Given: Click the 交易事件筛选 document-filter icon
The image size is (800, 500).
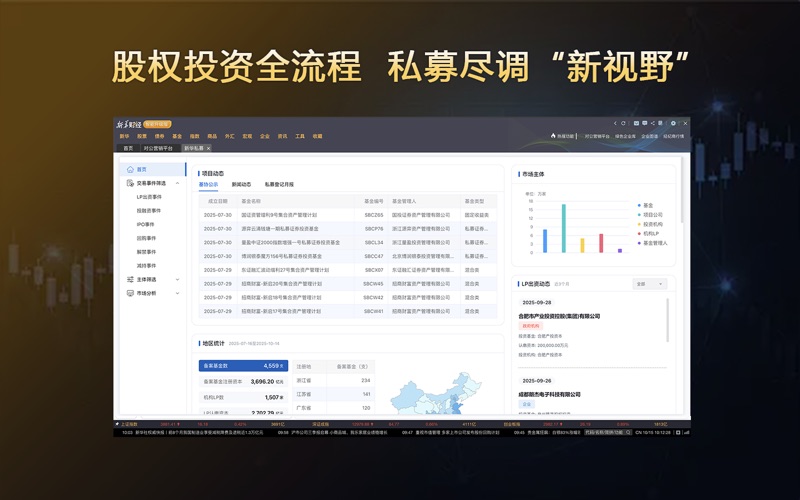Looking at the screenshot, I should point(130,183).
